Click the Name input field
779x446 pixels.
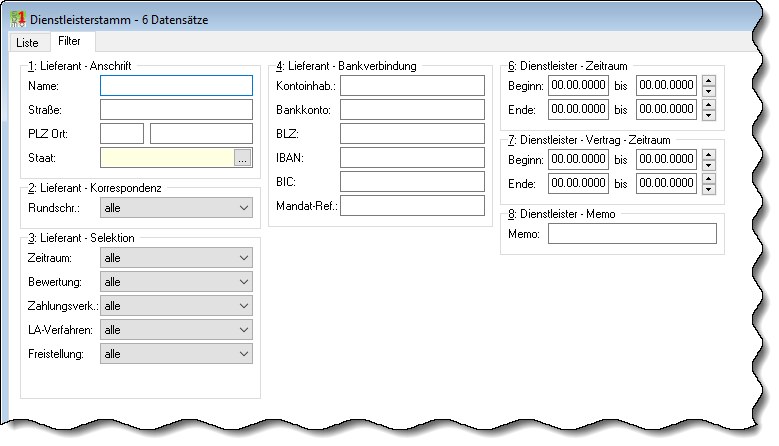tap(176, 85)
